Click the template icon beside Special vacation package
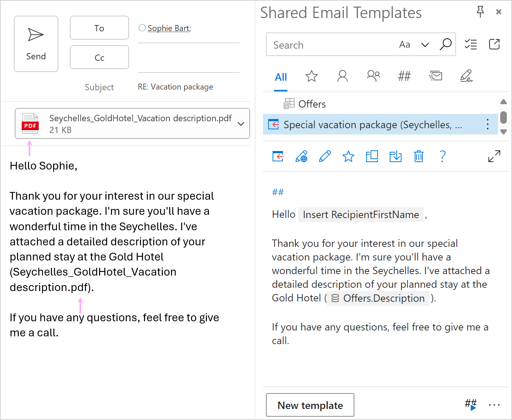Viewport: 512px width, 420px height. [274, 125]
